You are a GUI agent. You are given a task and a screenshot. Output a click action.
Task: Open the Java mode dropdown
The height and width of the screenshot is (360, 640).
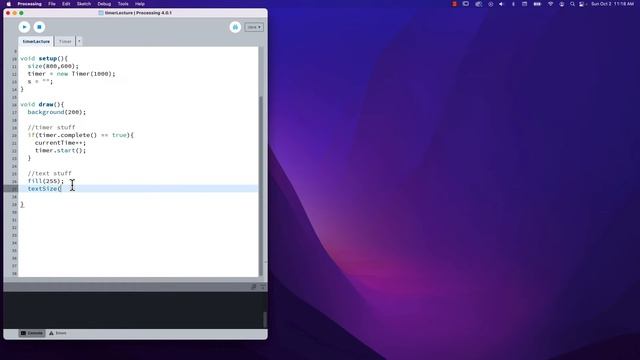[x=254, y=27]
